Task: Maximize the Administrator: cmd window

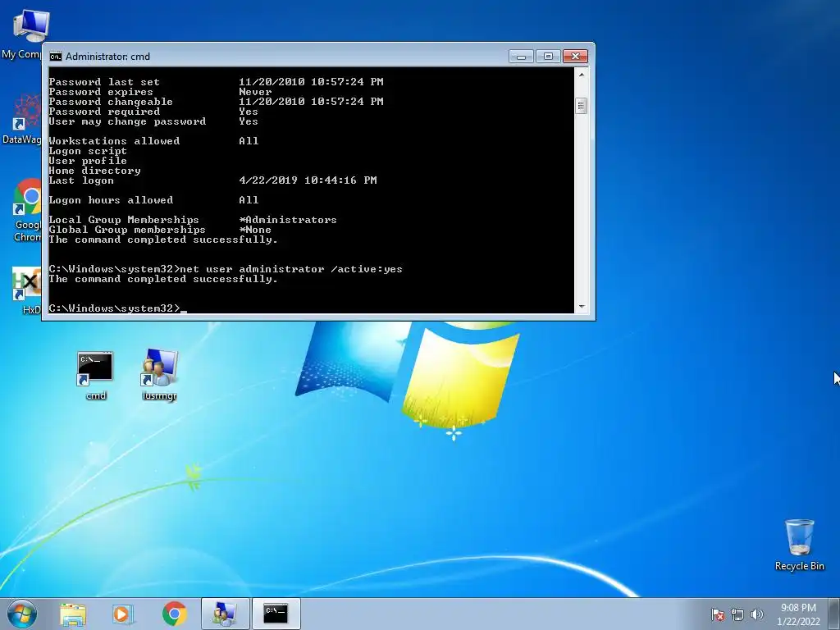Action: pyautogui.click(x=548, y=57)
